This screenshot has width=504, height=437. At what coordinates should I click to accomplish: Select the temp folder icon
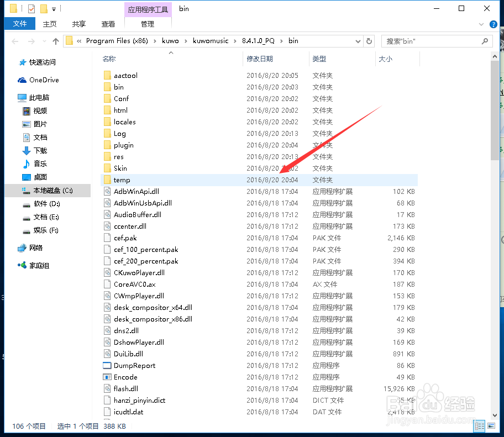point(107,180)
